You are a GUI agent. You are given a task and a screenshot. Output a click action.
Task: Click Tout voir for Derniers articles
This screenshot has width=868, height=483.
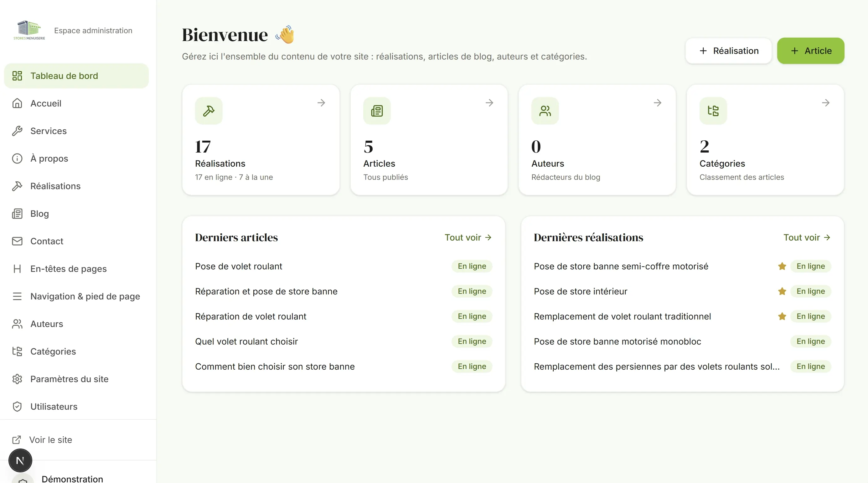pyautogui.click(x=468, y=238)
